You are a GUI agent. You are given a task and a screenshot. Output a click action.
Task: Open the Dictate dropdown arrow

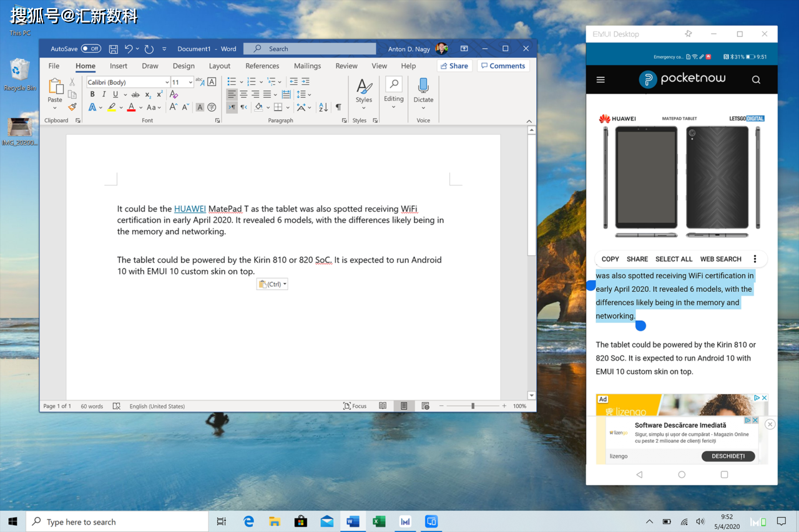(423, 108)
